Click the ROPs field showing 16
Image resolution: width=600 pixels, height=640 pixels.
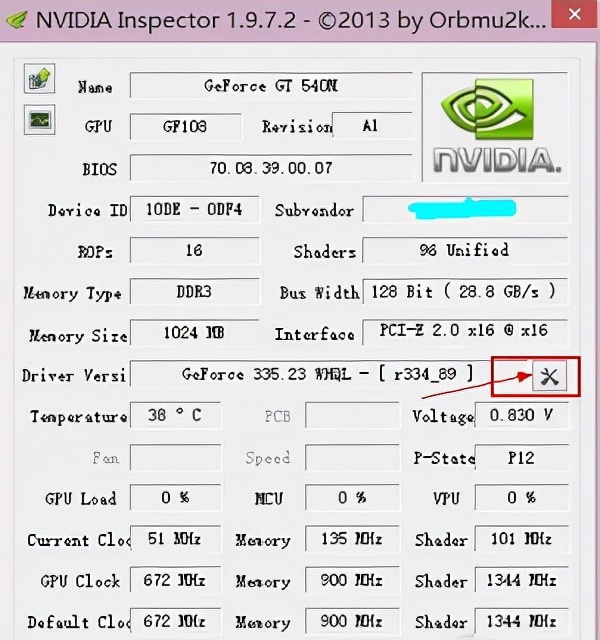pos(195,250)
